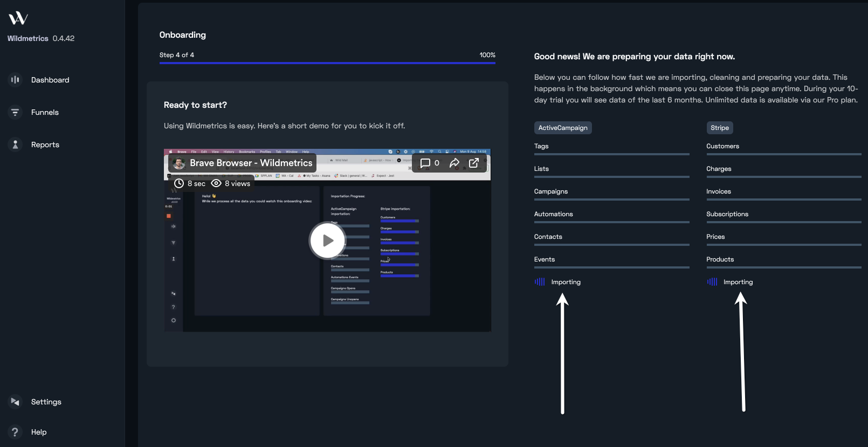Click the Products row label
Image resolution: width=868 pixels, height=447 pixels.
click(720, 259)
